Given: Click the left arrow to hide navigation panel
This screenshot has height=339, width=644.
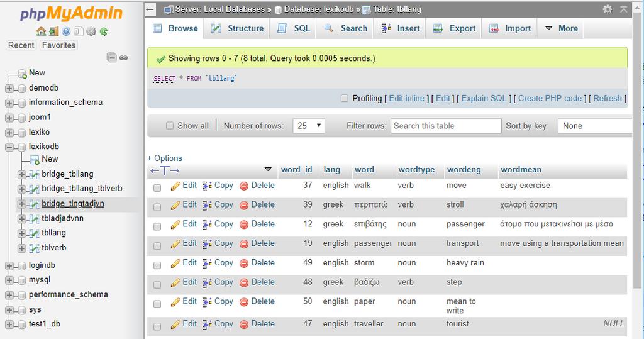Looking at the screenshot, I should pyautogui.click(x=150, y=9).
